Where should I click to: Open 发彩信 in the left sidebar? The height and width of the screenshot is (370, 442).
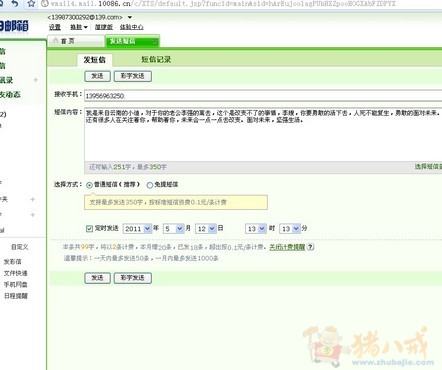coord(12,262)
